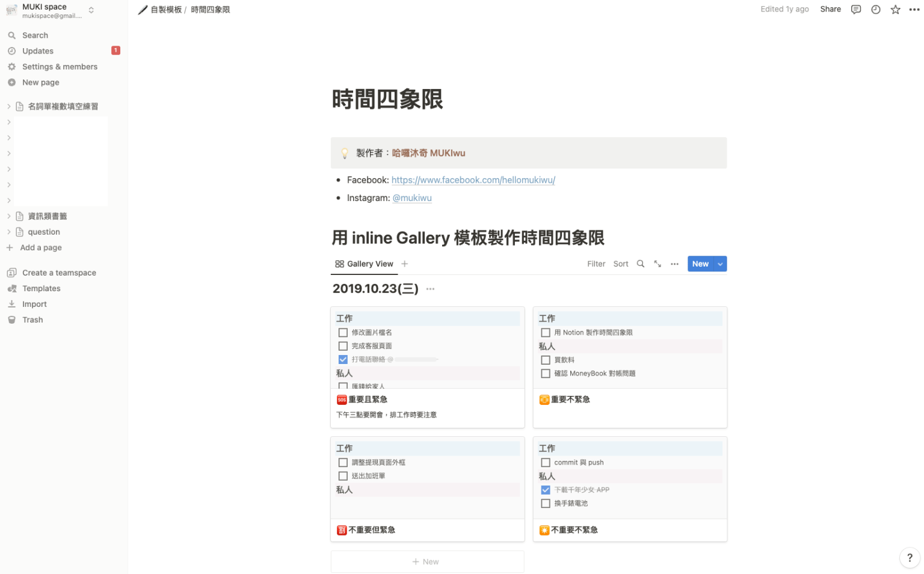Check the 買飲料 task
Screen dimensions: 924x574
(545, 359)
